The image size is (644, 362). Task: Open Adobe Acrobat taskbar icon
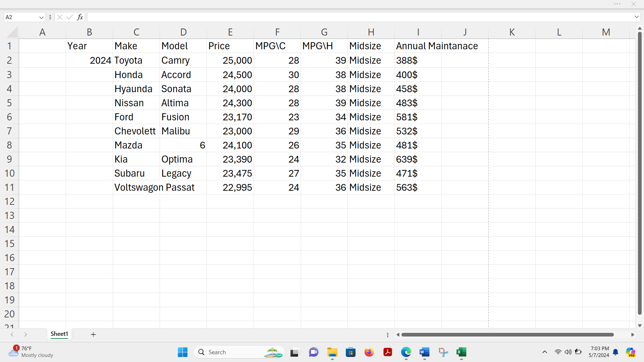click(388, 352)
